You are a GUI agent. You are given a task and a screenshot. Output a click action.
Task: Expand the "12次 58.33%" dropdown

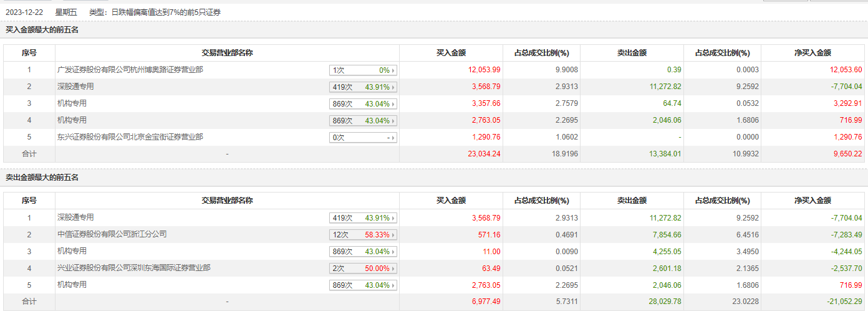click(x=364, y=235)
